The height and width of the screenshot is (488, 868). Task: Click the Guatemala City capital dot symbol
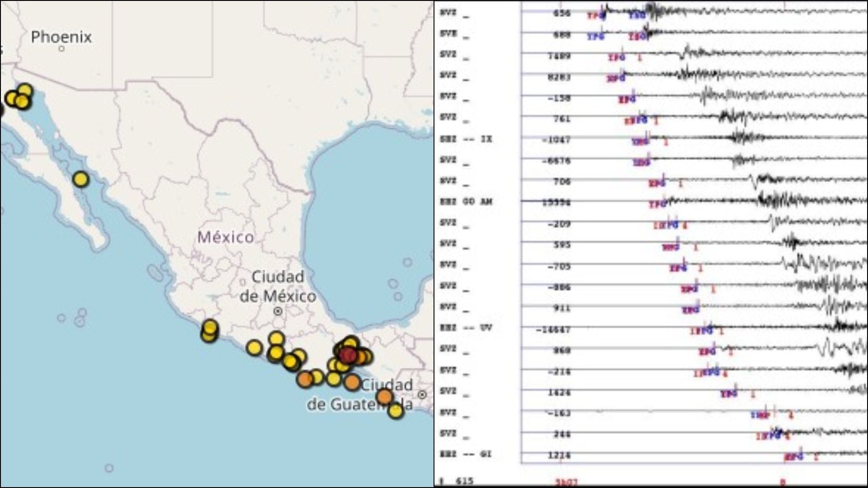[x=422, y=394]
